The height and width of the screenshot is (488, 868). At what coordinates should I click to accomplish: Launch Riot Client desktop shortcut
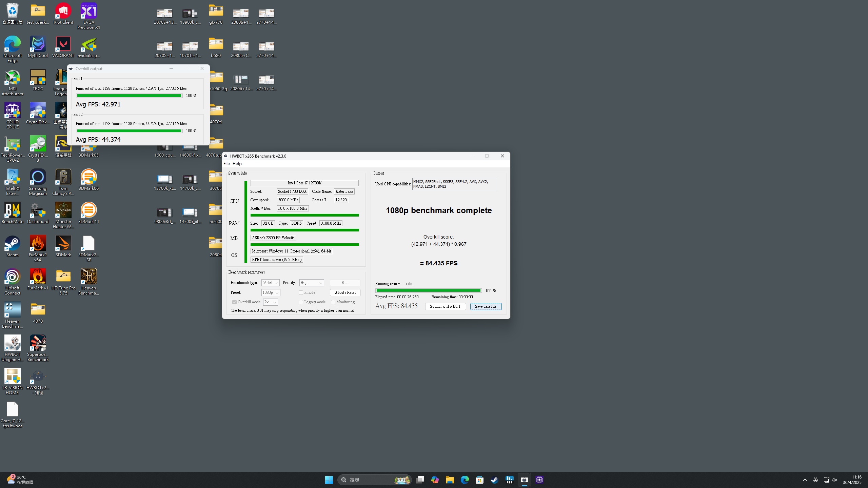[63, 14]
